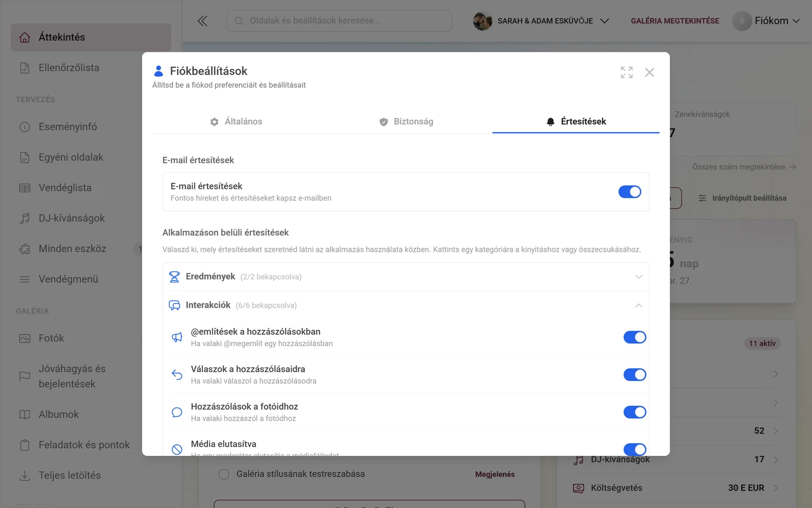Open the Fiókom account dropdown
This screenshot has width=812, height=508.
766,21
